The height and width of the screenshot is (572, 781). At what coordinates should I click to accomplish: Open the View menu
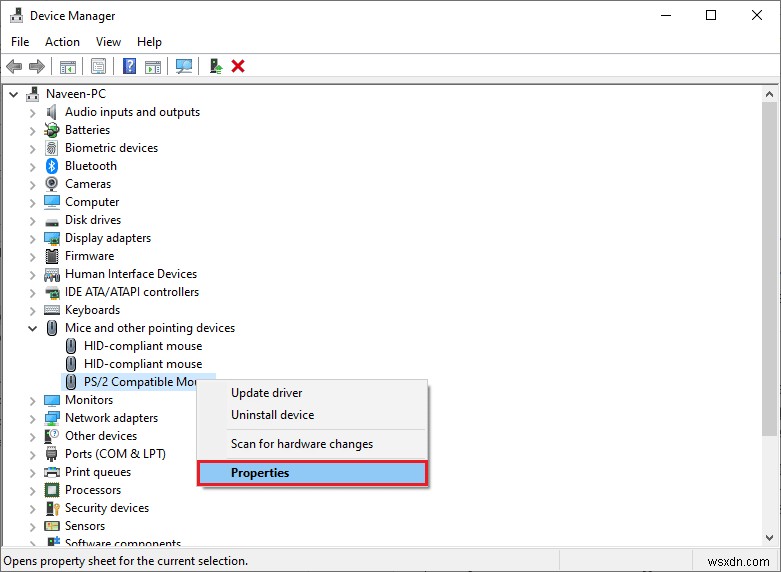[x=108, y=42]
